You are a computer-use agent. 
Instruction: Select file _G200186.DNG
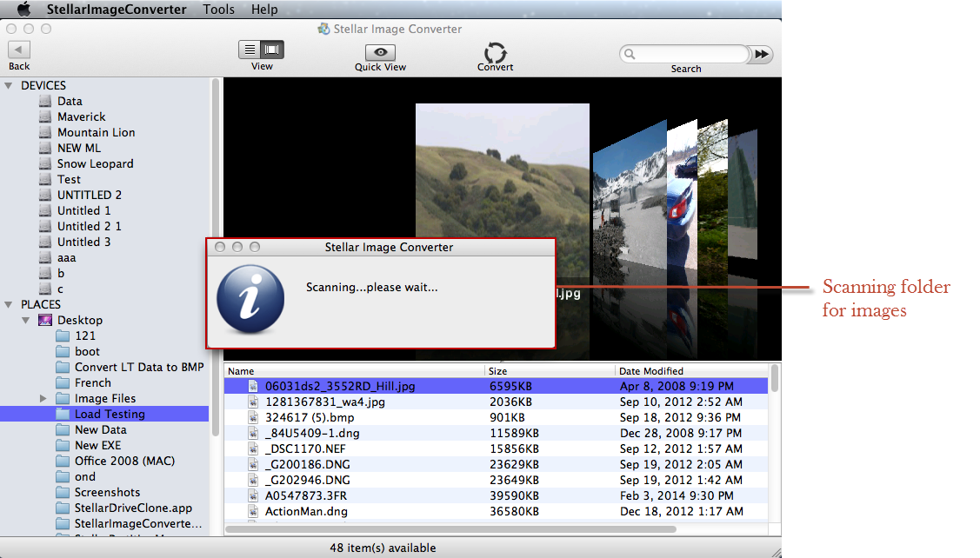tap(308, 464)
